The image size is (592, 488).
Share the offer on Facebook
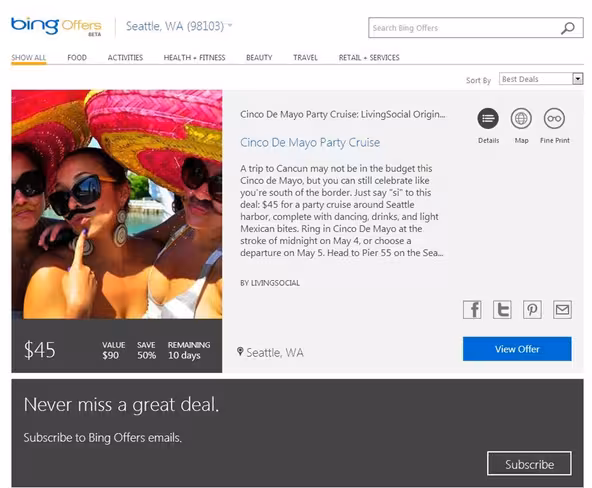click(472, 310)
